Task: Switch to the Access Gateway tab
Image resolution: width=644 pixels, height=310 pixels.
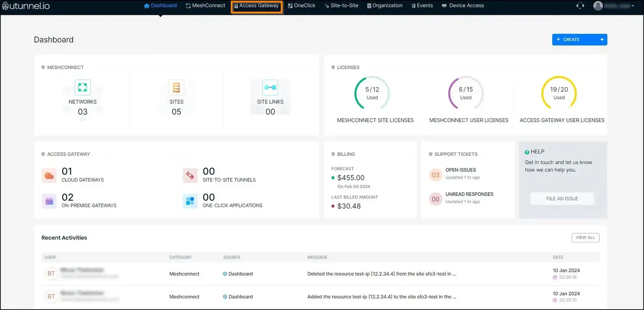Action: 256,6
